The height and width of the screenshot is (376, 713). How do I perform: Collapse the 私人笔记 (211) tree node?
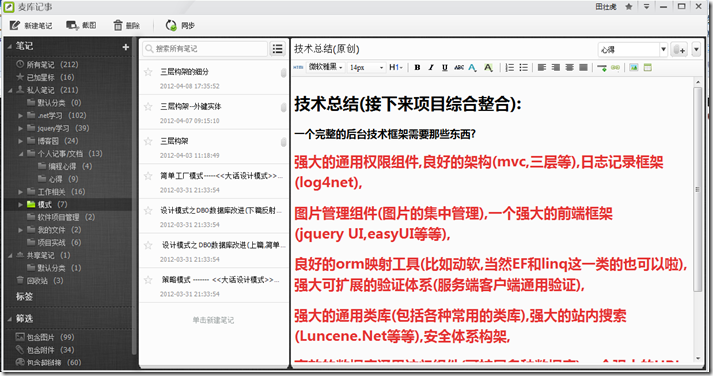(10, 90)
